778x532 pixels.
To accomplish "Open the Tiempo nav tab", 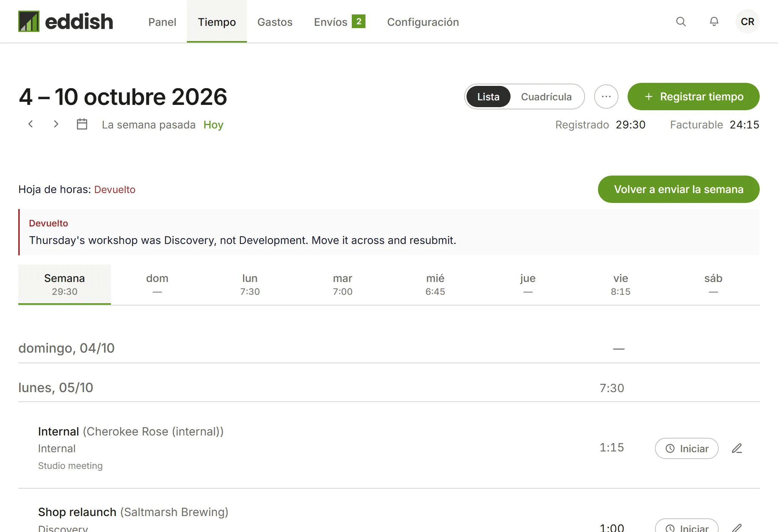I will pos(217,22).
